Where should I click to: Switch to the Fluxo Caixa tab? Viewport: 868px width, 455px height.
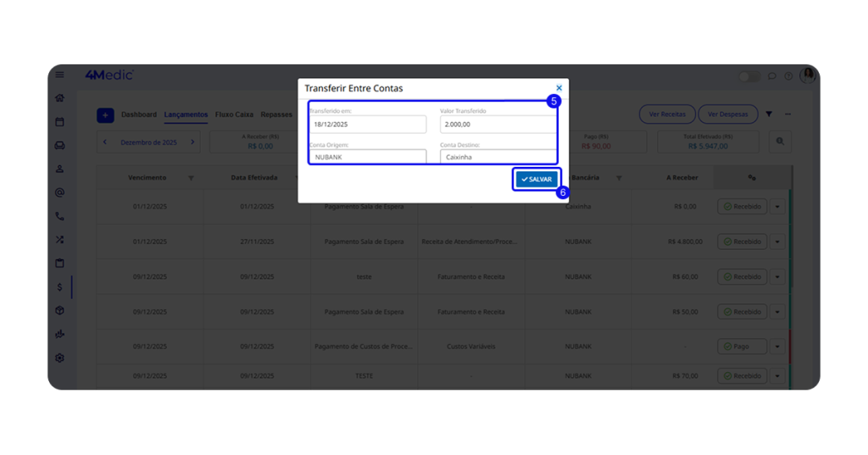tap(234, 114)
